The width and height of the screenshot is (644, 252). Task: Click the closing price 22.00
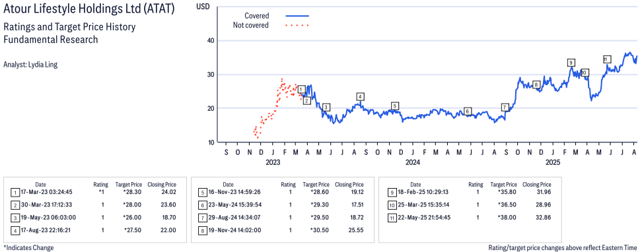[169, 230]
